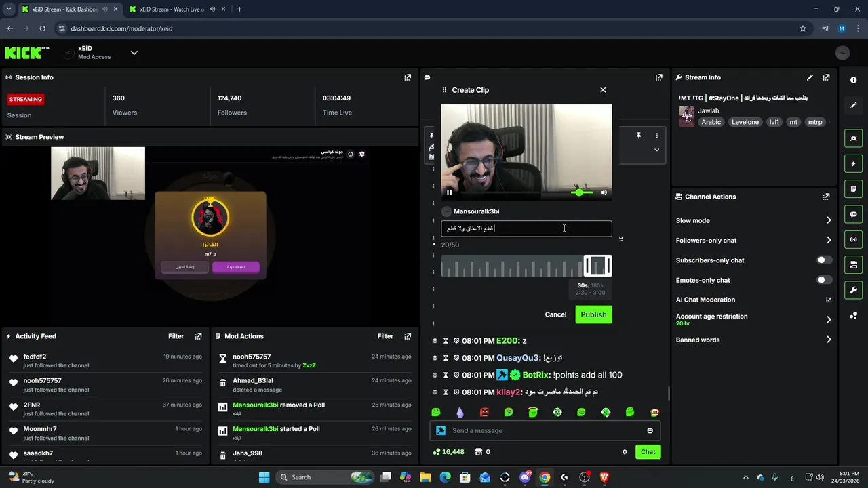The image size is (868, 488).
Task: Pop out the Stream info panel
Action: coord(826,77)
